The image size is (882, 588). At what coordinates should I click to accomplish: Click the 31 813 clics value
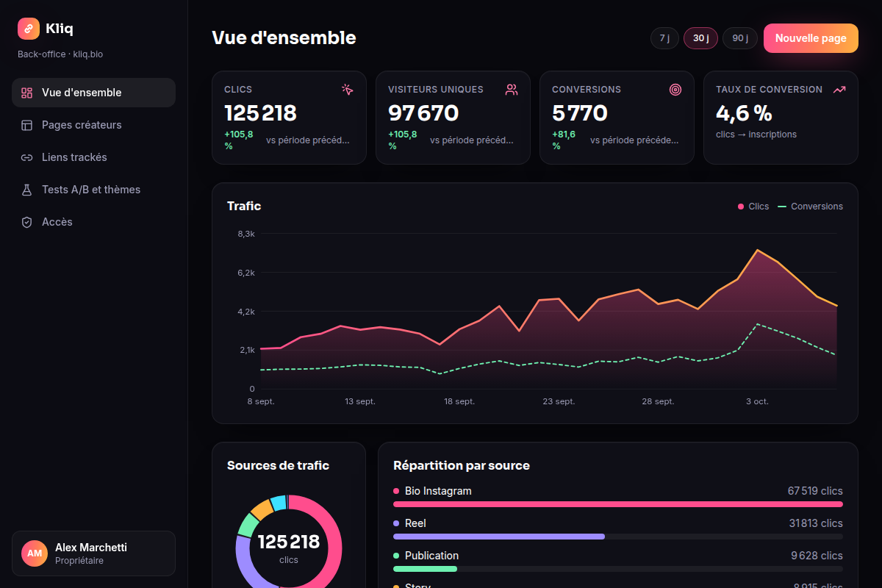click(816, 523)
